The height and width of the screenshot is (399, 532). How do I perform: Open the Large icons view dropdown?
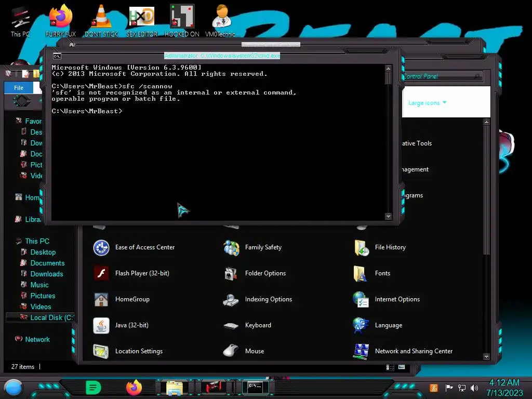(x=427, y=103)
